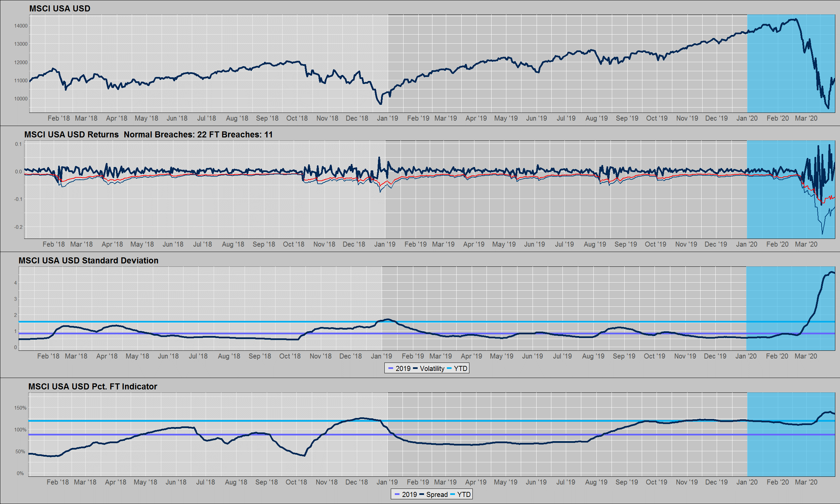840x504 pixels.
Task: Click "Aug '19" on the Returns chart axis
Action: pos(595,244)
